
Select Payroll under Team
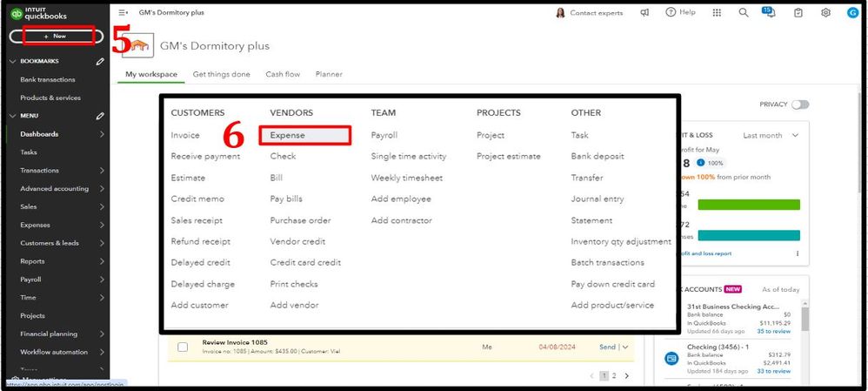coord(384,135)
